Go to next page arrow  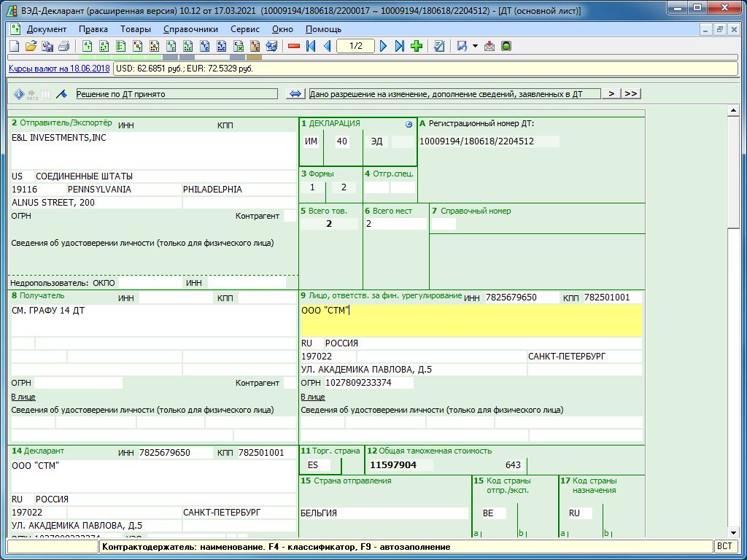(x=384, y=47)
